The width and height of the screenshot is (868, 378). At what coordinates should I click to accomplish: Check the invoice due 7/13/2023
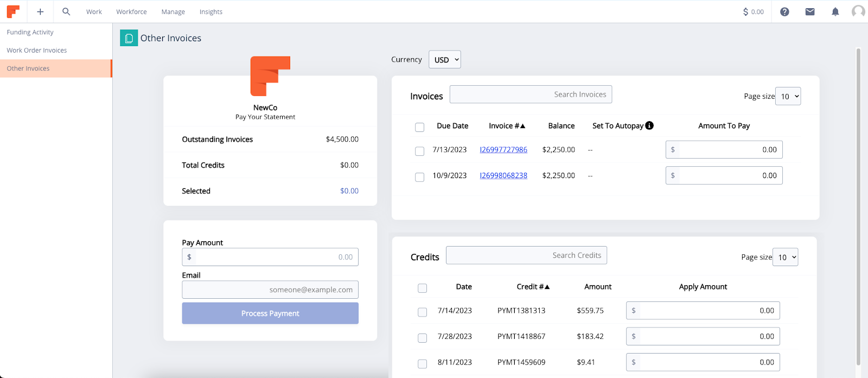point(419,151)
